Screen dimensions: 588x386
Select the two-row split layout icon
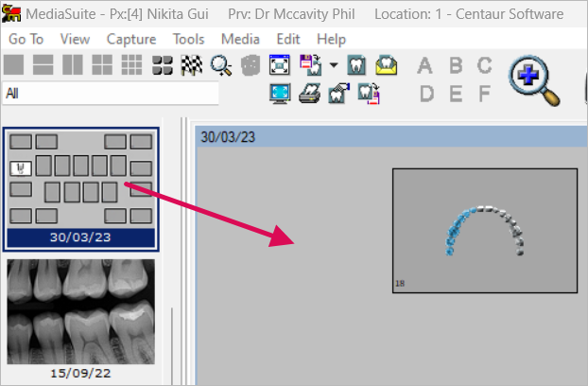click(43, 65)
